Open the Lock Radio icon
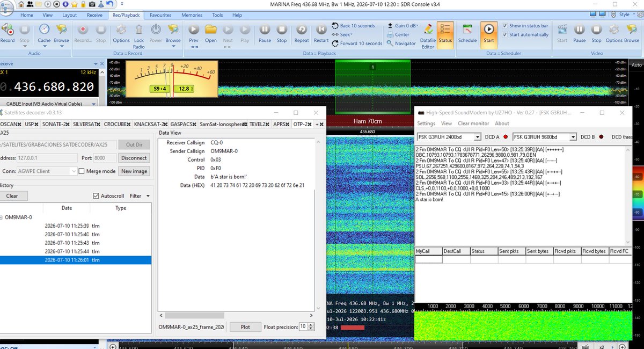The height and width of the screenshot is (349, 644). 139,29
